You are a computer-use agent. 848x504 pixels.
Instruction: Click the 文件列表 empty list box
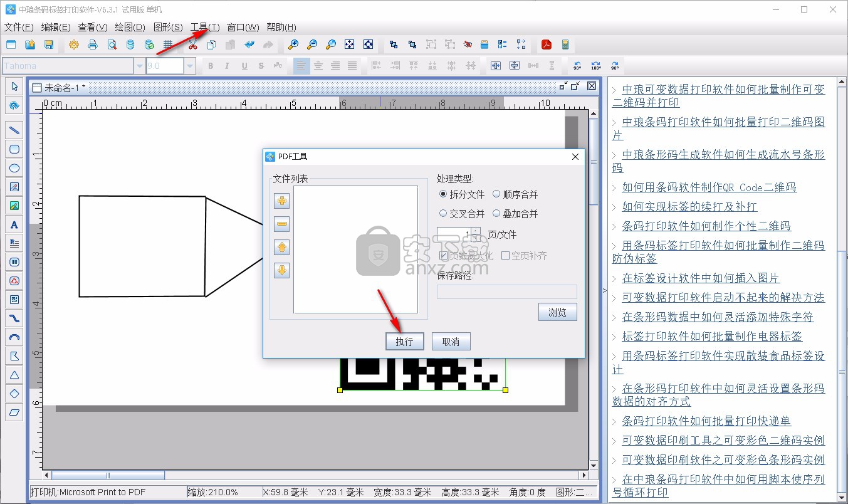tap(355, 249)
